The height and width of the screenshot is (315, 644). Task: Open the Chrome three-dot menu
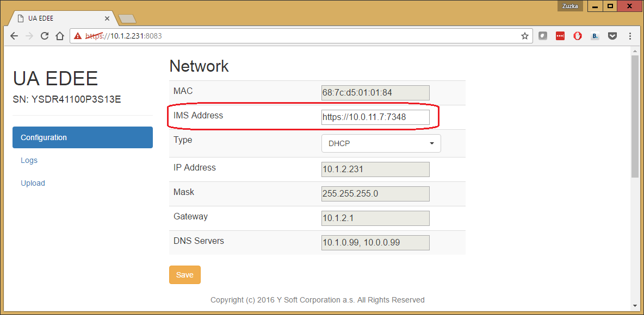point(630,36)
